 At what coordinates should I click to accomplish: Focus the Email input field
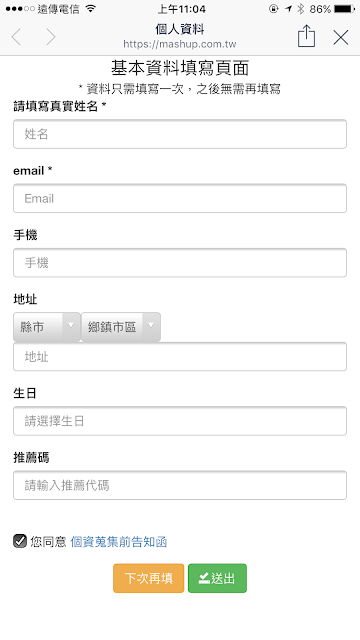pos(180,198)
